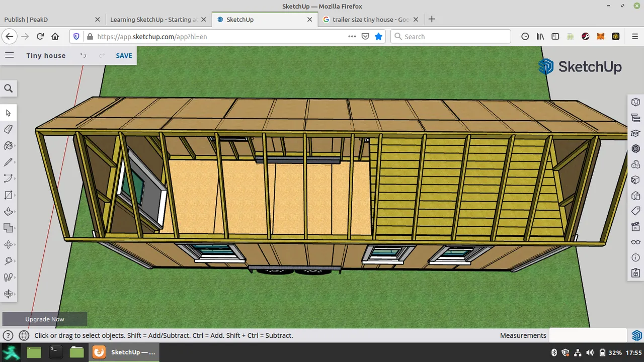This screenshot has height=362, width=644.
Task: Expand the Push/Pull tool flyout arrow
Action: [x=16, y=212]
